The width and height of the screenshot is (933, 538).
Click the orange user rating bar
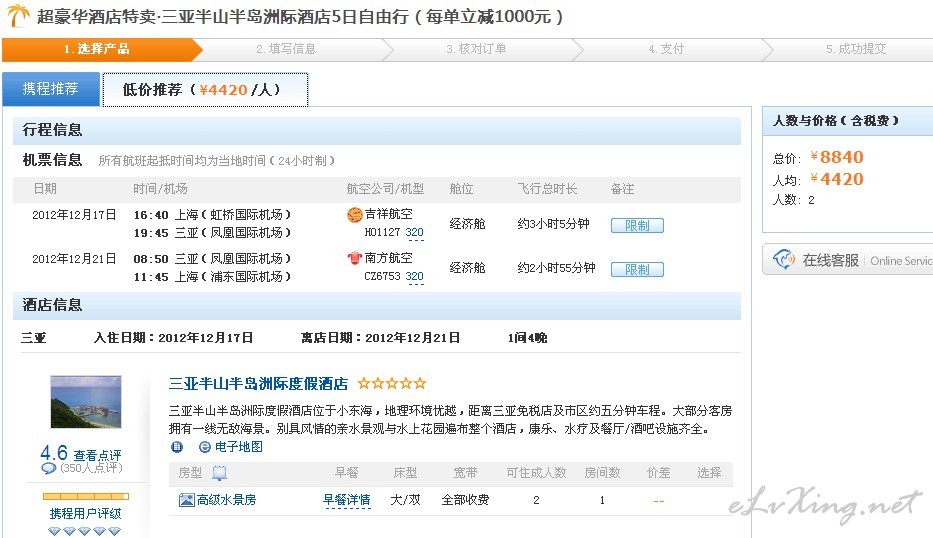point(86,496)
